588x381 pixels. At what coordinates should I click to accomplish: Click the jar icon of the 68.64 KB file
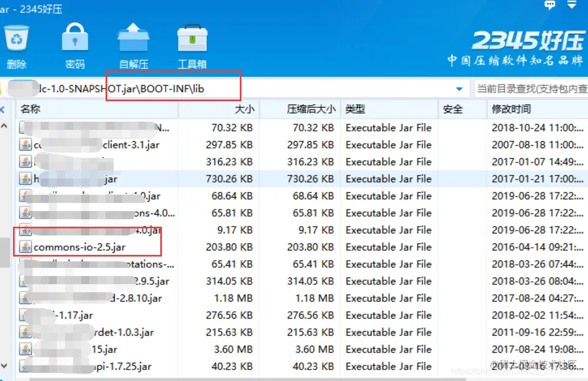pyautogui.click(x=25, y=196)
